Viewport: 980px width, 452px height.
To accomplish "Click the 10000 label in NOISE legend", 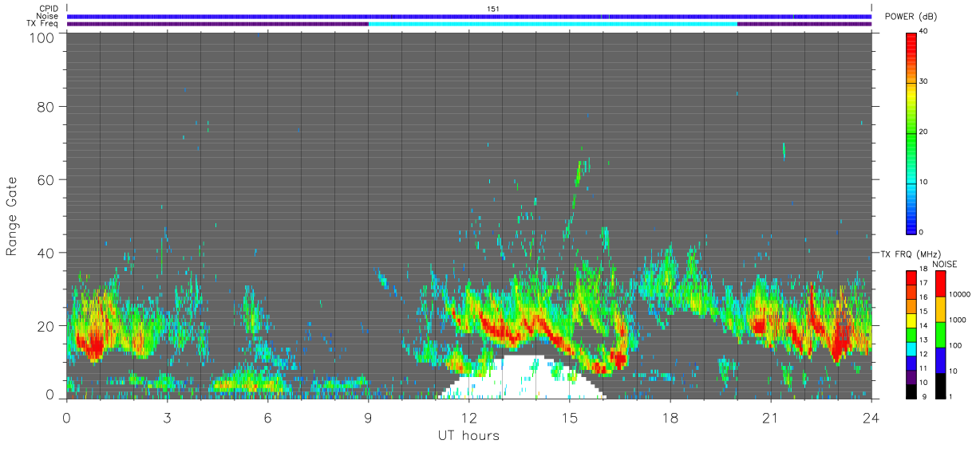I will point(960,294).
